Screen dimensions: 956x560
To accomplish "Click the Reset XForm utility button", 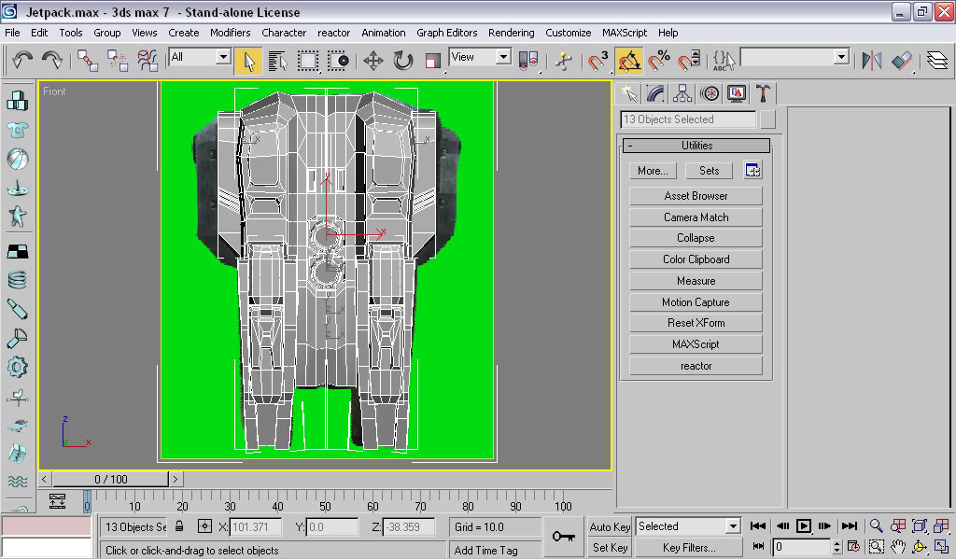I will click(x=696, y=323).
